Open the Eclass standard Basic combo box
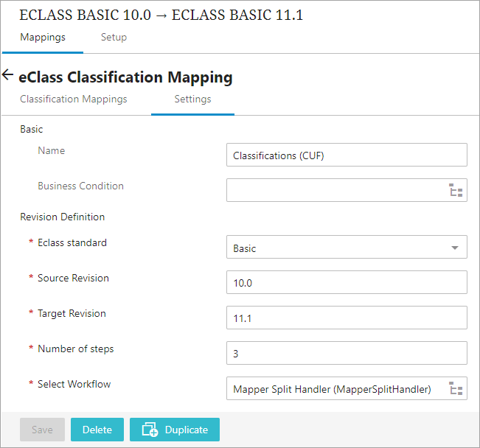Viewport: 480px width, 448px height. (x=347, y=247)
